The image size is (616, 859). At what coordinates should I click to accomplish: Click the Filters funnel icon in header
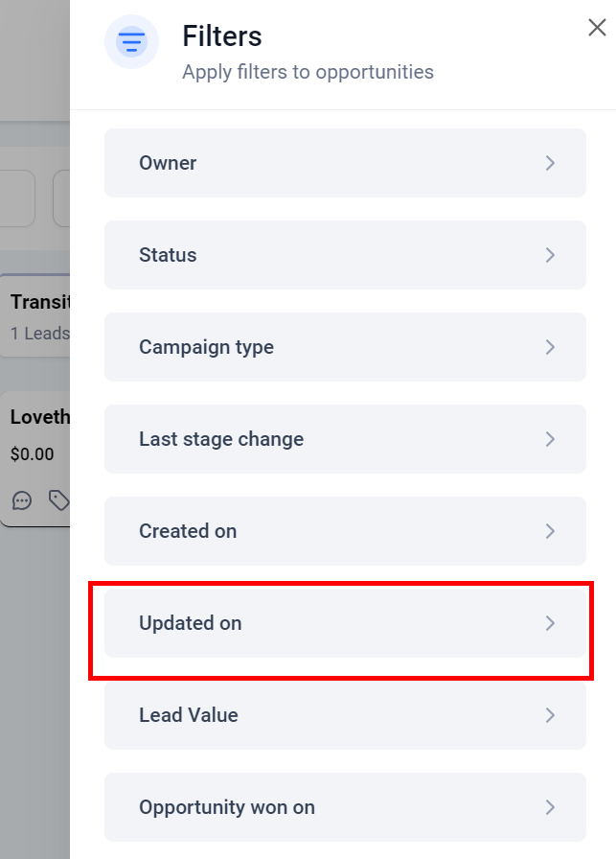click(131, 42)
